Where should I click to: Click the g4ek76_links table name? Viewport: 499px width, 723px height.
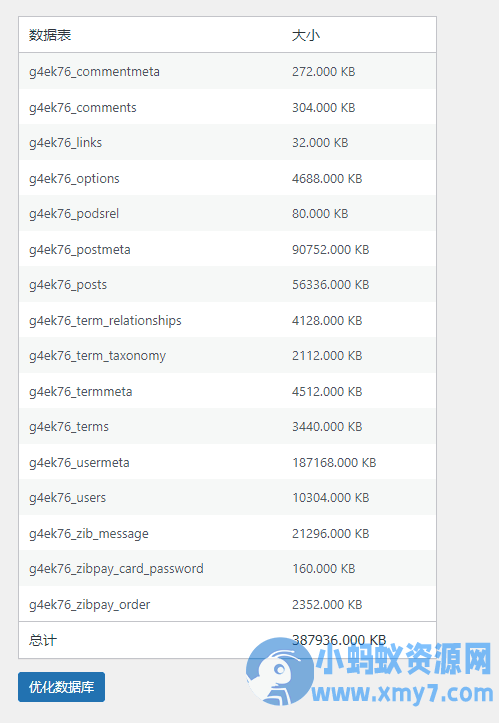pos(65,142)
